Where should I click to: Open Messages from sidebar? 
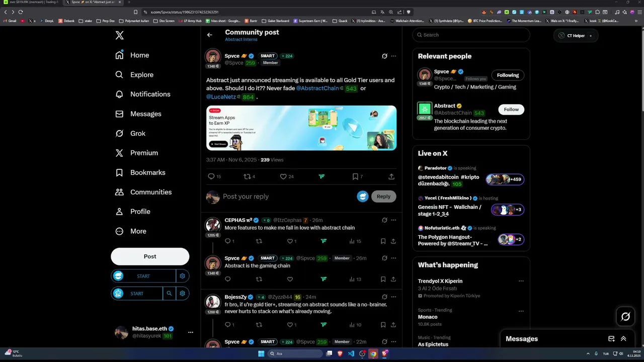pyautogui.click(x=138, y=114)
